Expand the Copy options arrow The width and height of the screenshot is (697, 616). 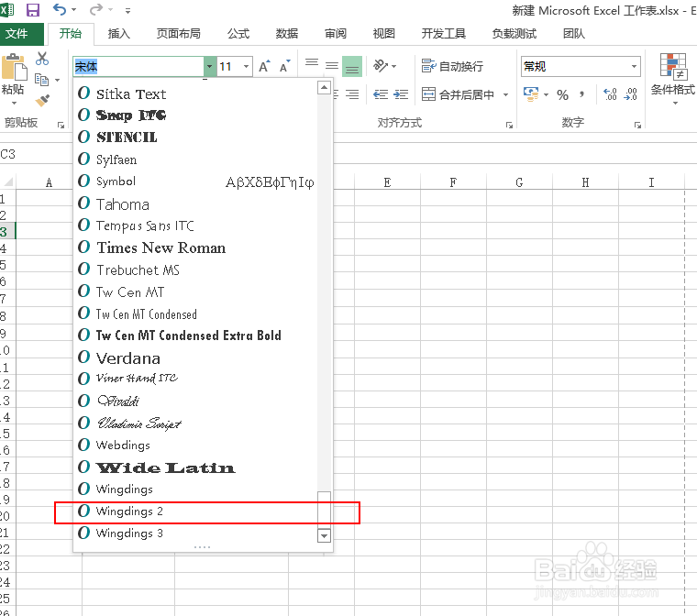pyautogui.click(x=58, y=80)
